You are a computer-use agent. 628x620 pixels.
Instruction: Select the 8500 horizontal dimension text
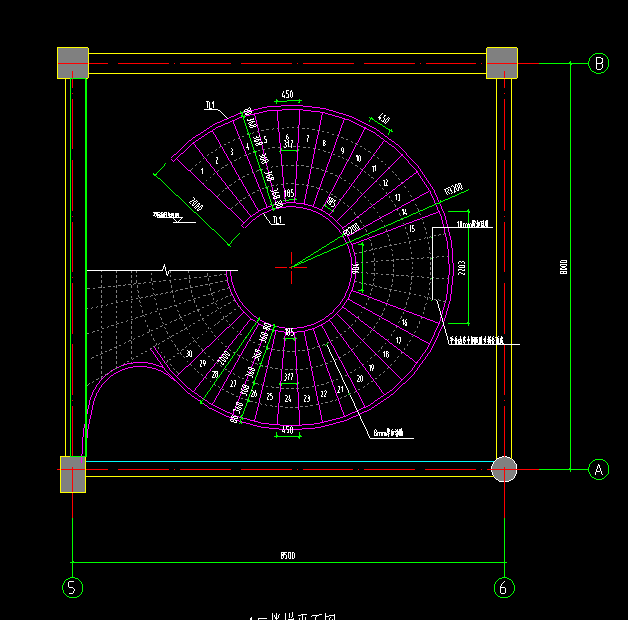click(288, 555)
